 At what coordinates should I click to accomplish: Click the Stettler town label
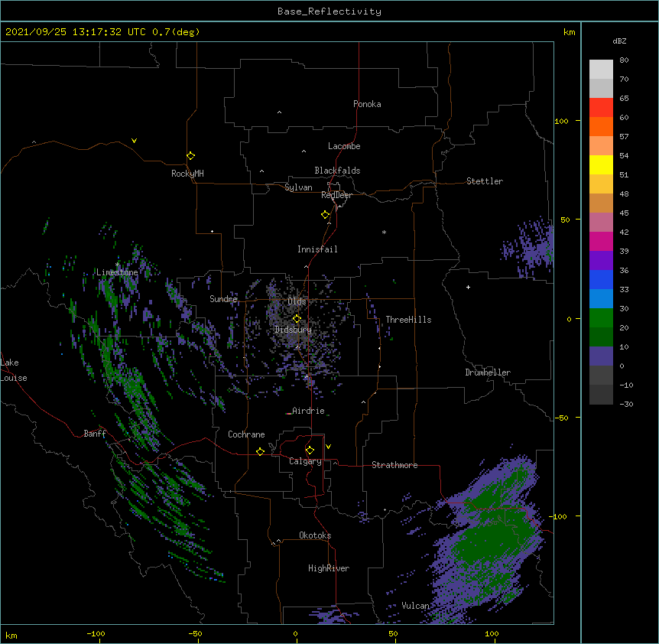click(x=485, y=181)
